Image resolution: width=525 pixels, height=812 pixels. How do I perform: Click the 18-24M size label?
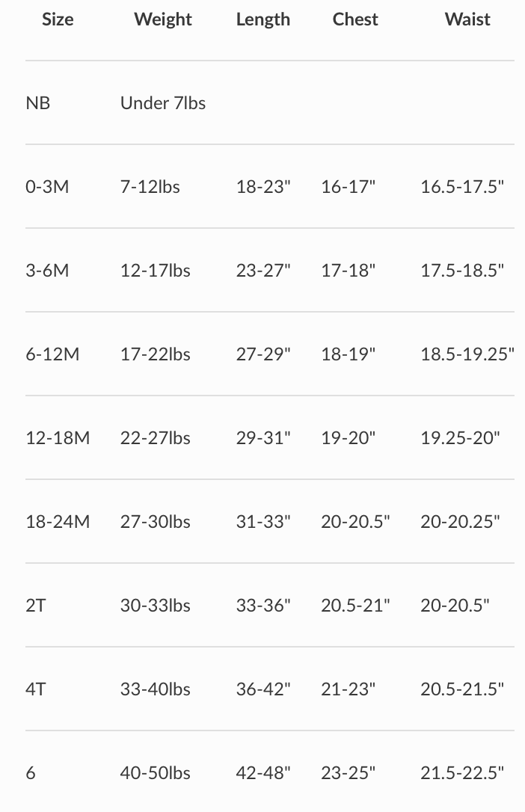point(58,521)
